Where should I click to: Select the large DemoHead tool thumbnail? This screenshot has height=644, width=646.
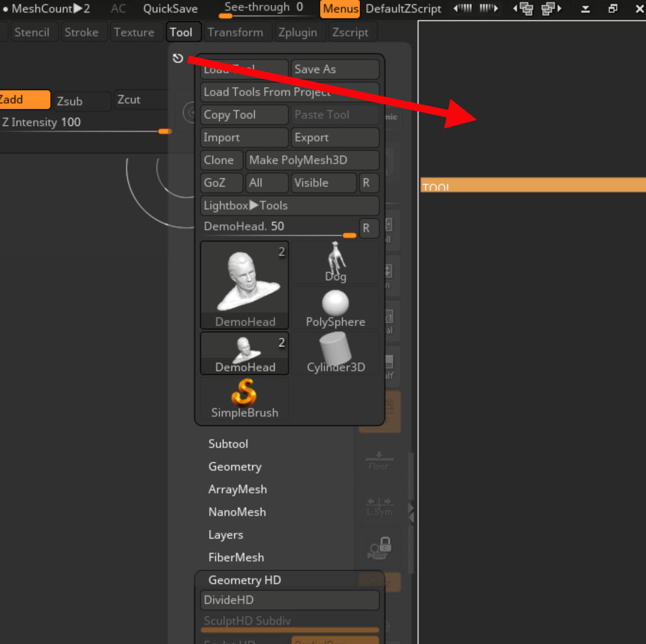(245, 285)
